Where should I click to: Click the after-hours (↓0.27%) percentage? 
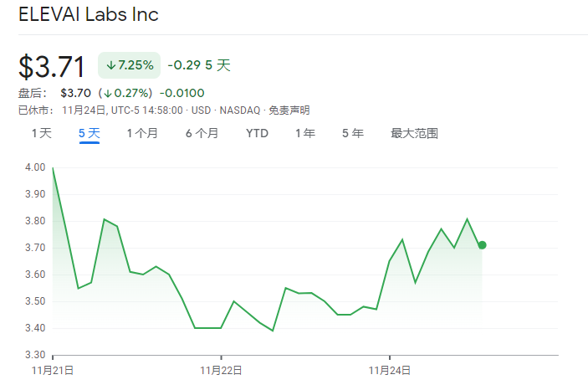125,93
